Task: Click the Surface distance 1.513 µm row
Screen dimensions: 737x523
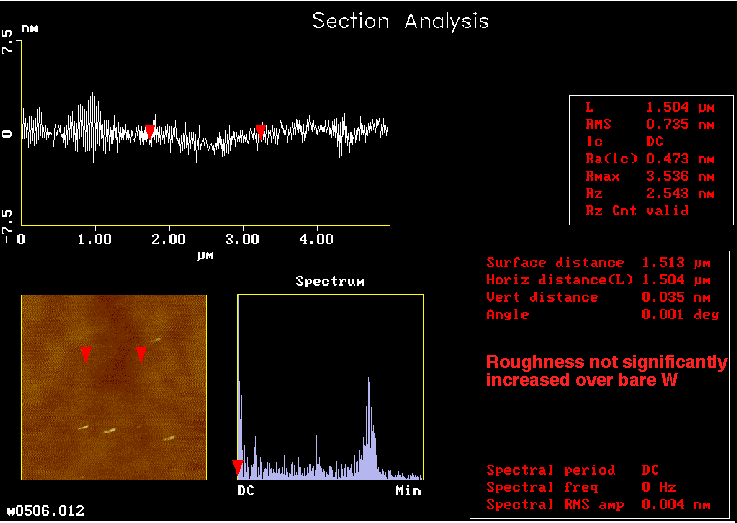Action: (x=598, y=263)
